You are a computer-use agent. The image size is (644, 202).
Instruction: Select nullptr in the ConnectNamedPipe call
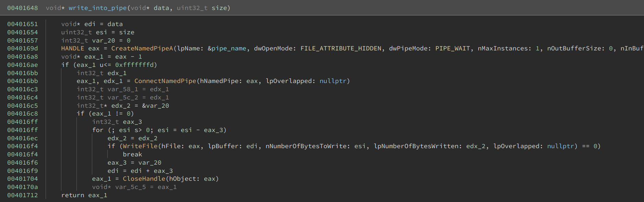[x=333, y=81]
